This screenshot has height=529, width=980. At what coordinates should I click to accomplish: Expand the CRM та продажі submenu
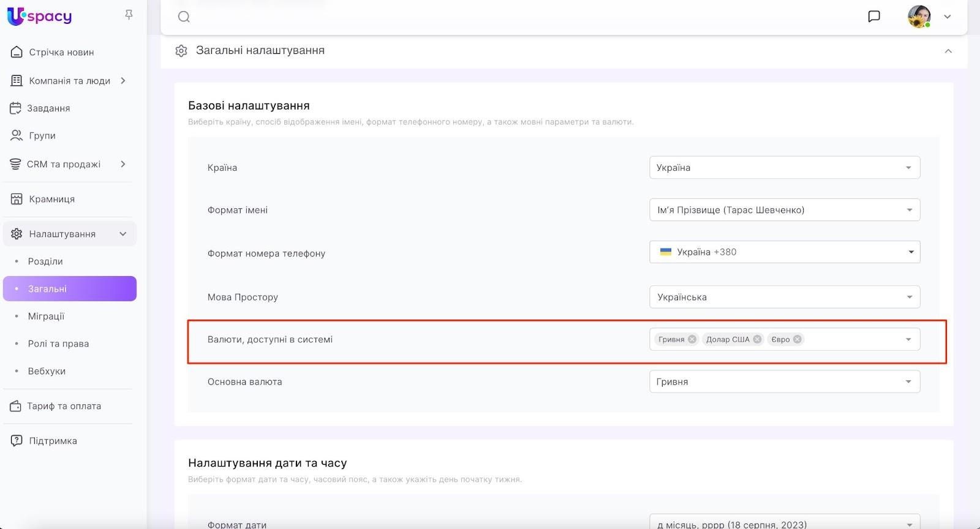123,164
